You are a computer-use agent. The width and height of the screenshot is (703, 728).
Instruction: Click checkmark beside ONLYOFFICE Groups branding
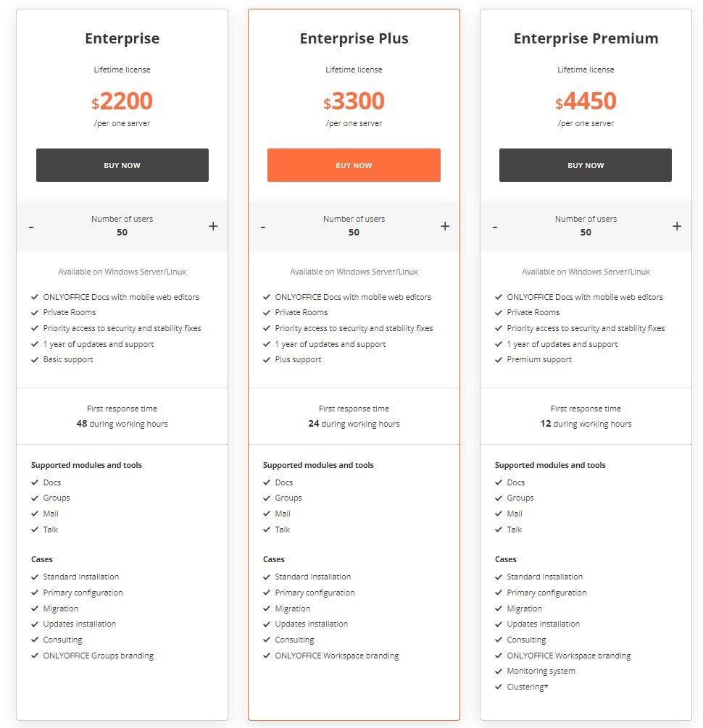click(34, 656)
